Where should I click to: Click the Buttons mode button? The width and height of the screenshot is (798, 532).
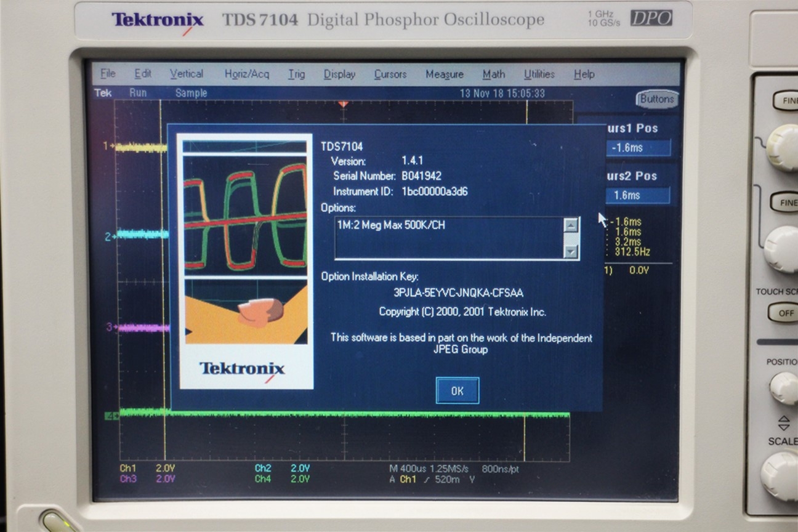click(657, 99)
